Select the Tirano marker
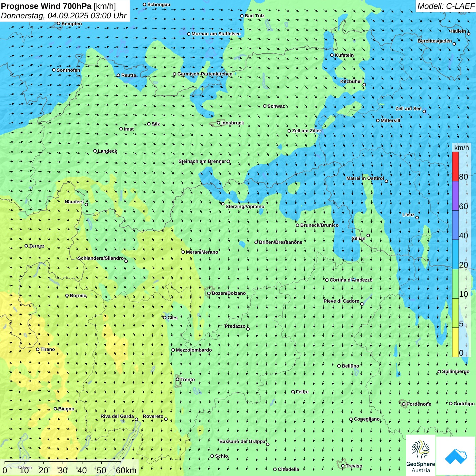The height and width of the screenshot is (476, 476). pyautogui.click(x=38, y=349)
